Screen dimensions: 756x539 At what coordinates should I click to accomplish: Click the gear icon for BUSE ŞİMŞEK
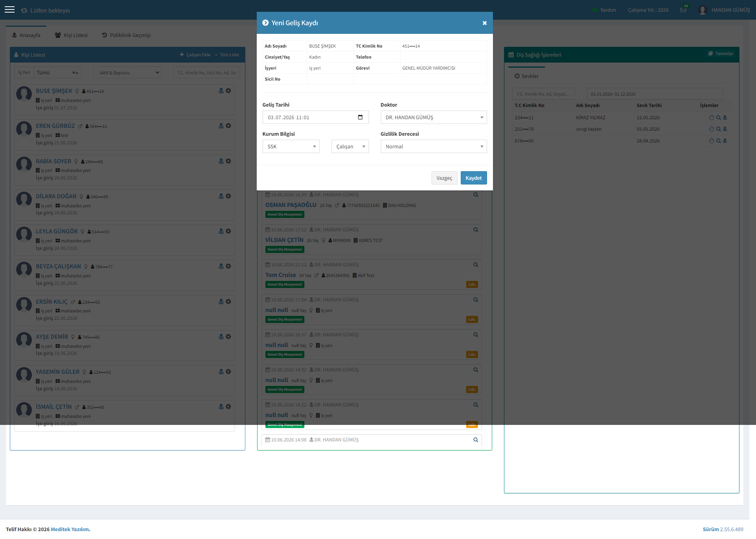point(228,91)
